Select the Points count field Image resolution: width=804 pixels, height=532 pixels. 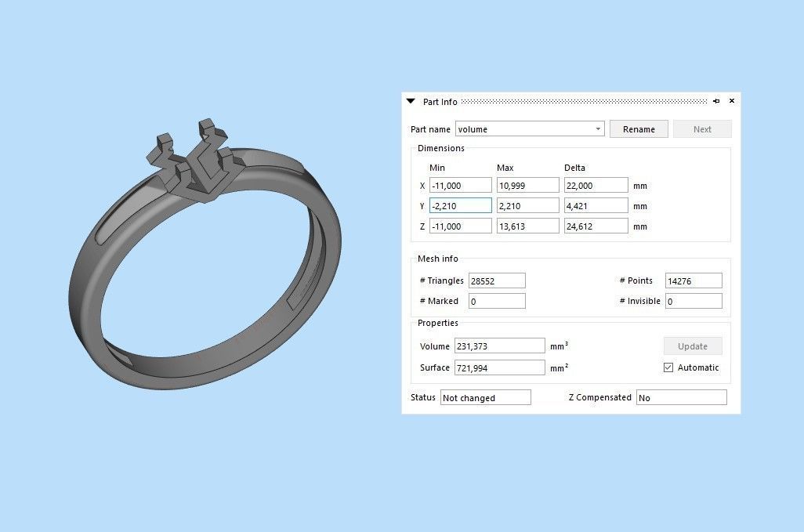click(694, 280)
